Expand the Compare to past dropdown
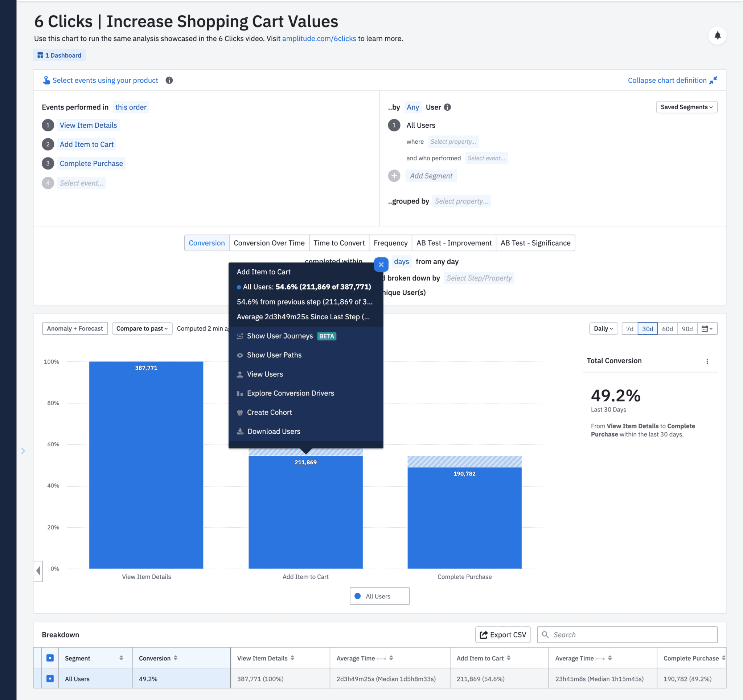 click(141, 328)
